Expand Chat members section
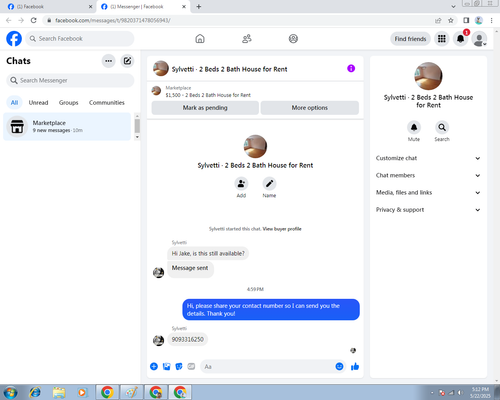 point(428,175)
